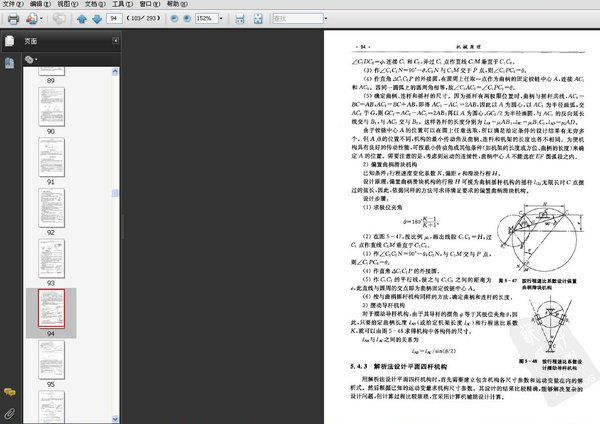Open the Pages panel gear options menu
Screen dimensions: 600x424
[31, 59]
